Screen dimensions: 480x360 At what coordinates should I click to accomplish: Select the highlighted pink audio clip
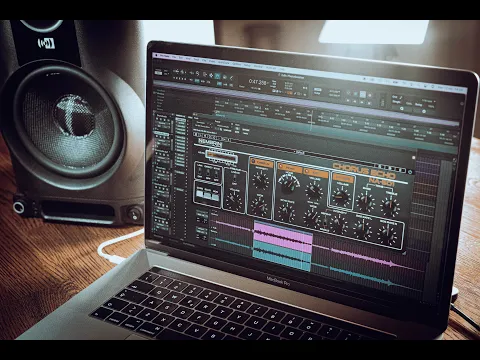click(283, 236)
